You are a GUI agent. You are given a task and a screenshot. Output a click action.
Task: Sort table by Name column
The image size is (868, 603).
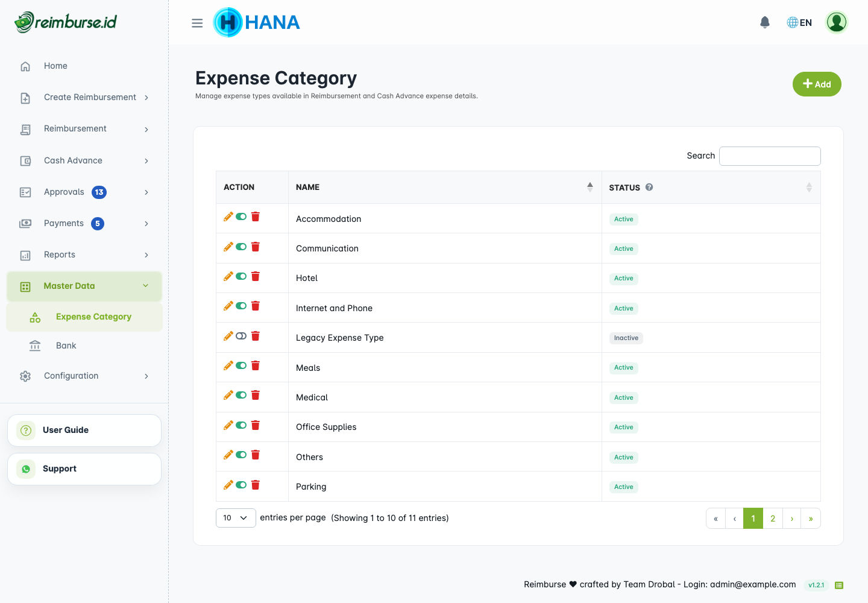[x=445, y=188]
